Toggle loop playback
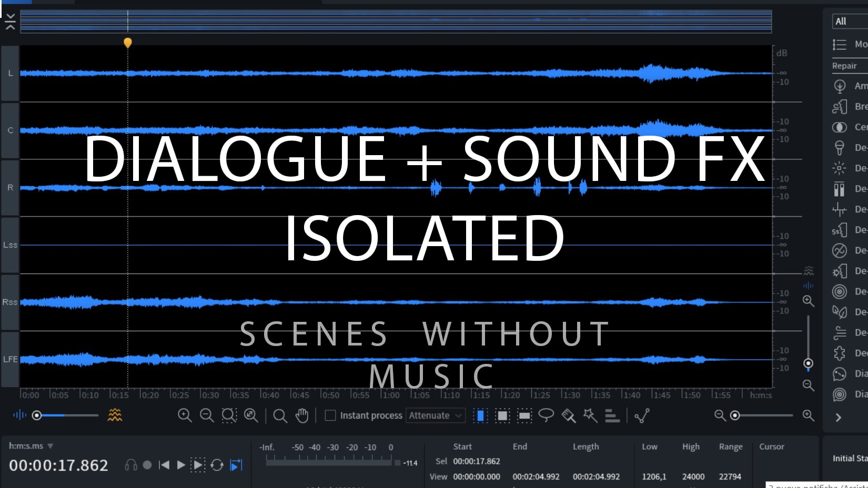Screen dimensions: 868x488 coord(217,465)
